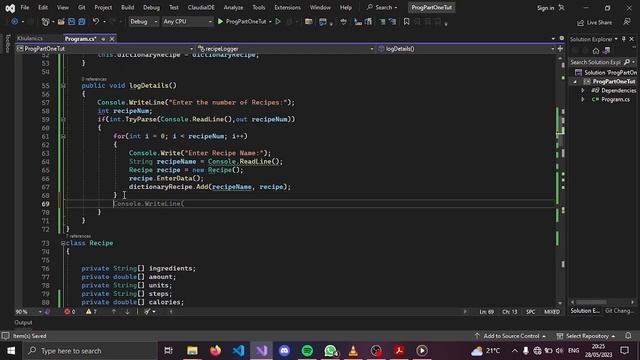Collapse the ProgPartOneTut project node

point(575,82)
